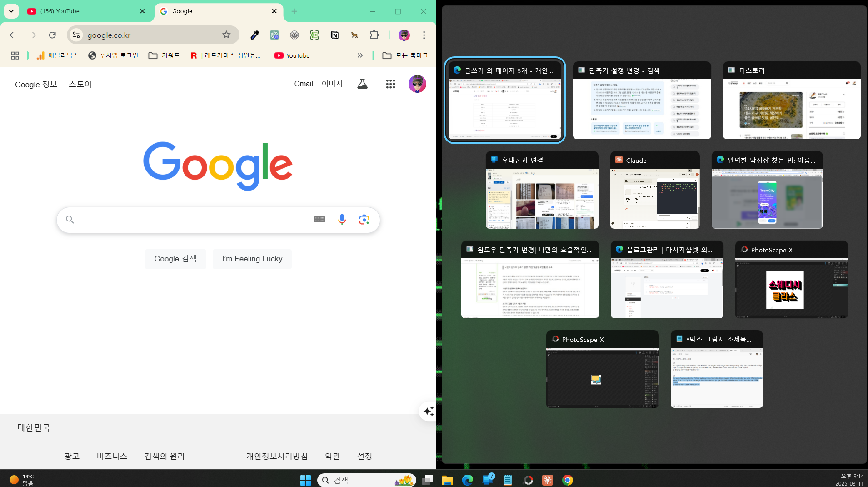Image resolution: width=868 pixels, height=487 pixels.
Task: Open Microsoft Edge from the taskbar
Action: coord(468,480)
